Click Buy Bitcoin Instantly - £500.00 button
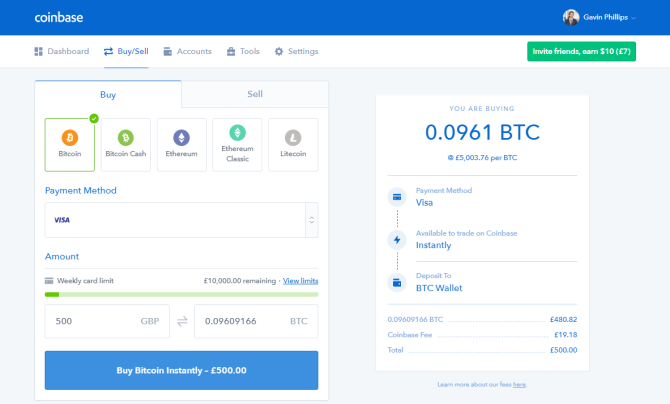This screenshot has height=404, width=670. click(x=182, y=370)
